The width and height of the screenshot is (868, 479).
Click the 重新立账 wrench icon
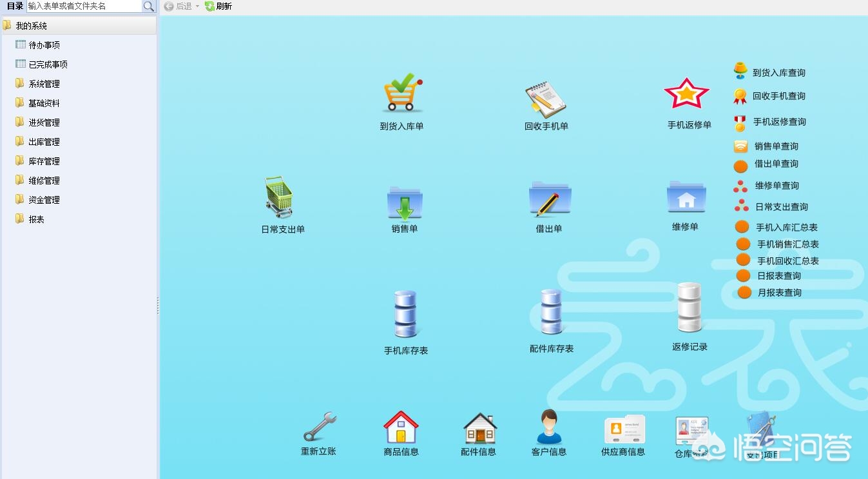coord(320,427)
